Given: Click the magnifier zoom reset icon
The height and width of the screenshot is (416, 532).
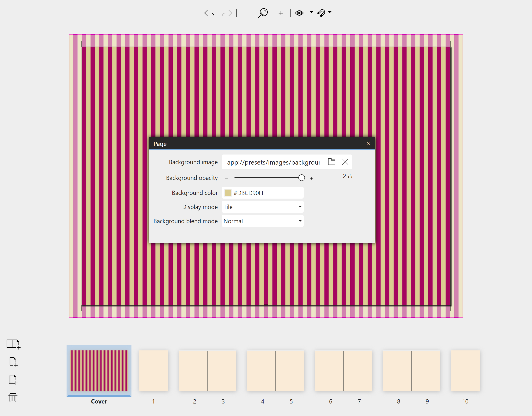Looking at the screenshot, I should click(x=263, y=13).
